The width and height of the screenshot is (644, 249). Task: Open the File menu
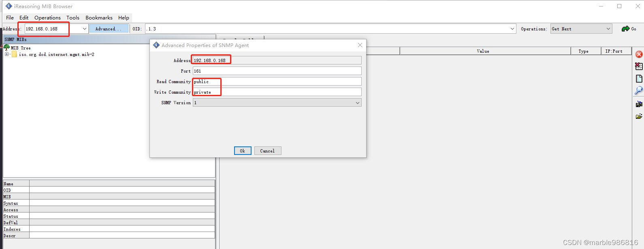10,17
